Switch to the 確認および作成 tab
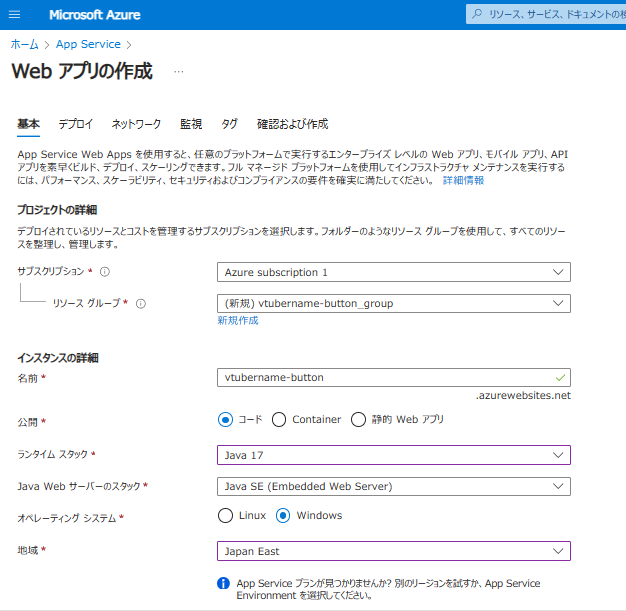Viewport: 626px width, 611px height. [x=292, y=124]
